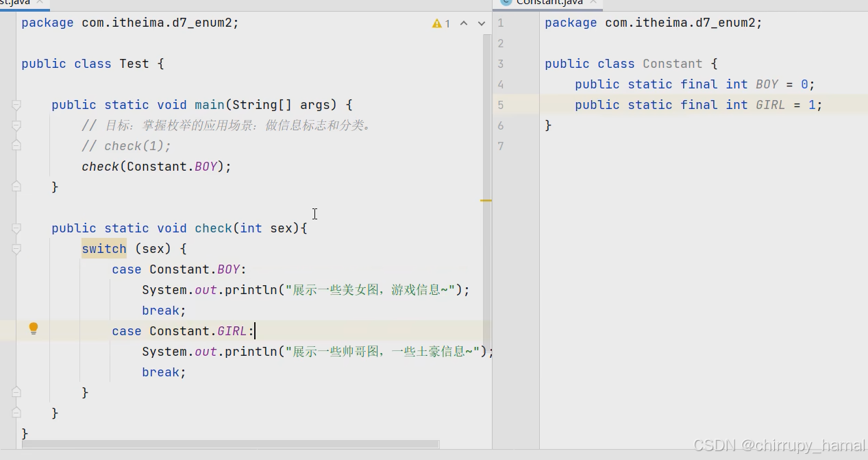Image resolution: width=868 pixels, height=460 pixels.
Task: Click 'Test' class name in Test.java
Action: click(134, 64)
